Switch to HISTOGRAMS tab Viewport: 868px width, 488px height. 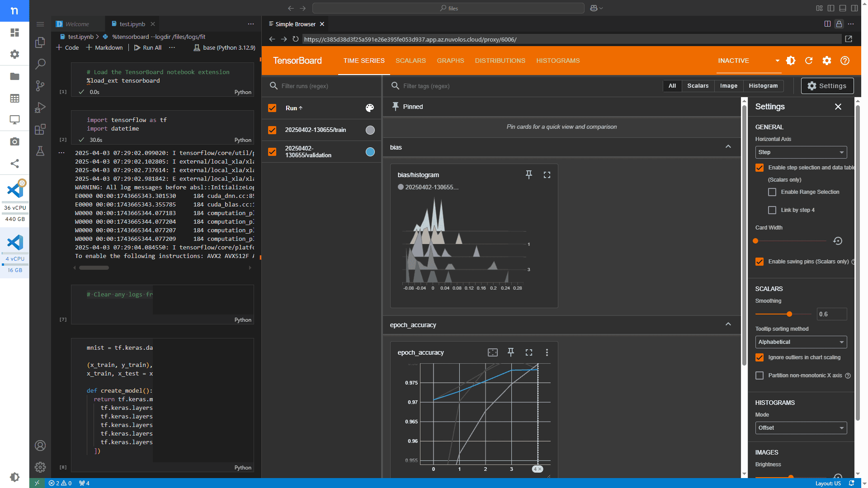tap(558, 61)
